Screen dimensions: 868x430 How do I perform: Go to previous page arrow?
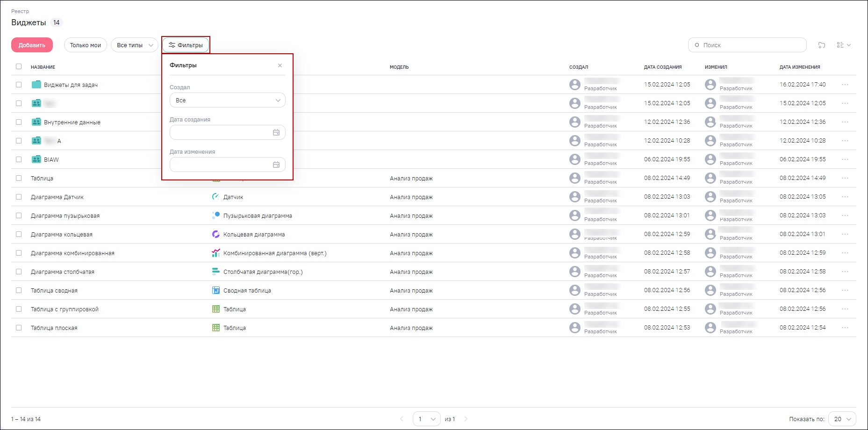point(402,419)
